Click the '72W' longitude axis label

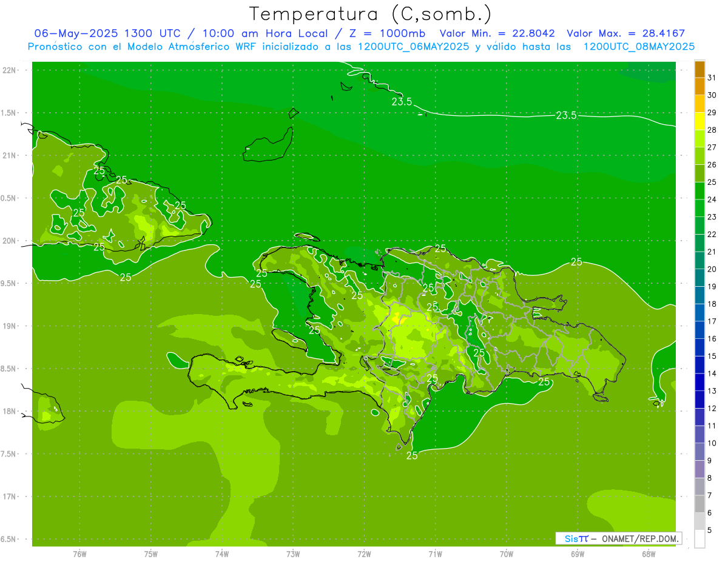[x=365, y=554]
